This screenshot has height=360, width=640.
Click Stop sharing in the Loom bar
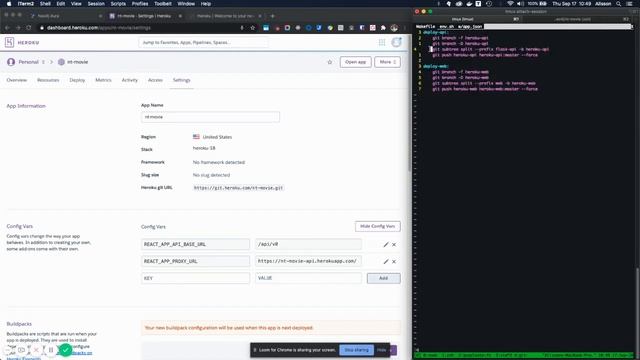(x=356, y=350)
